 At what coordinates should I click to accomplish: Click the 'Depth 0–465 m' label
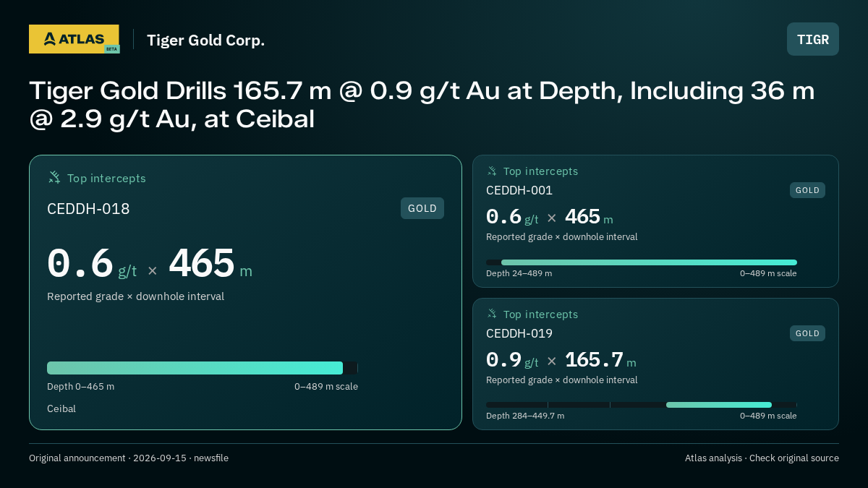click(x=80, y=386)
